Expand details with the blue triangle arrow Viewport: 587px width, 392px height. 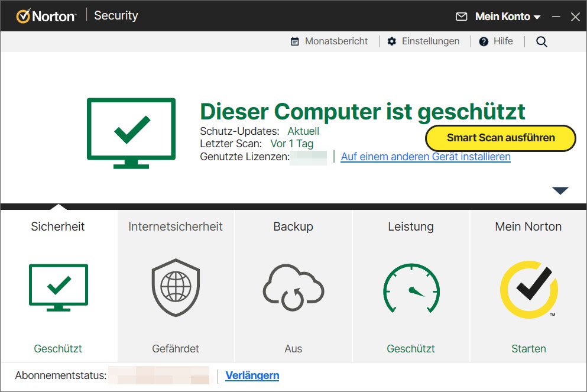pos(560,190)
